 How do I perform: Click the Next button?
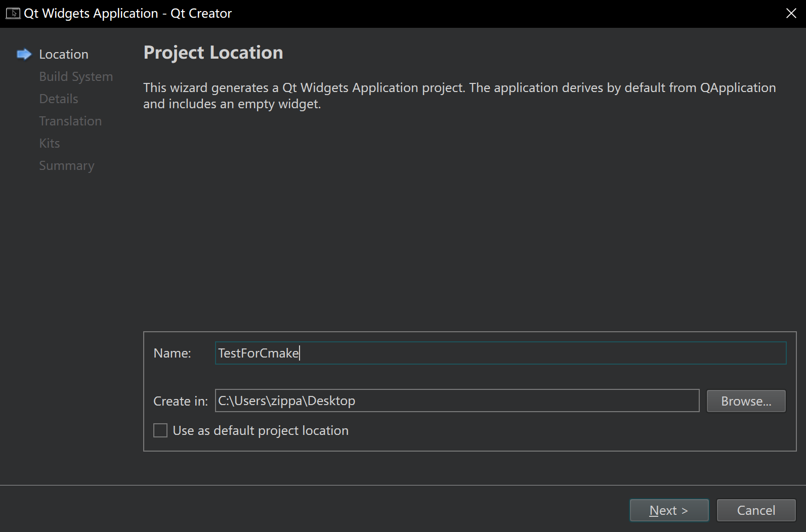[x=669, y=510]
